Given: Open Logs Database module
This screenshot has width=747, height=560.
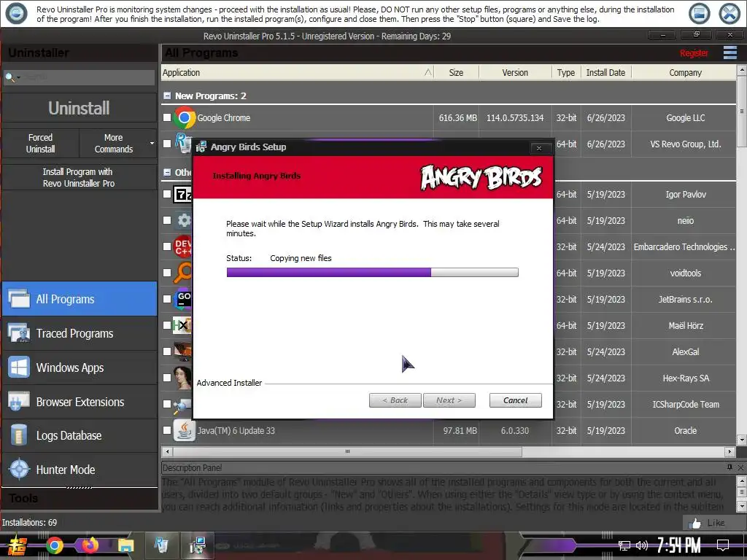Looking at the screenshot, I should click(79, 435).
